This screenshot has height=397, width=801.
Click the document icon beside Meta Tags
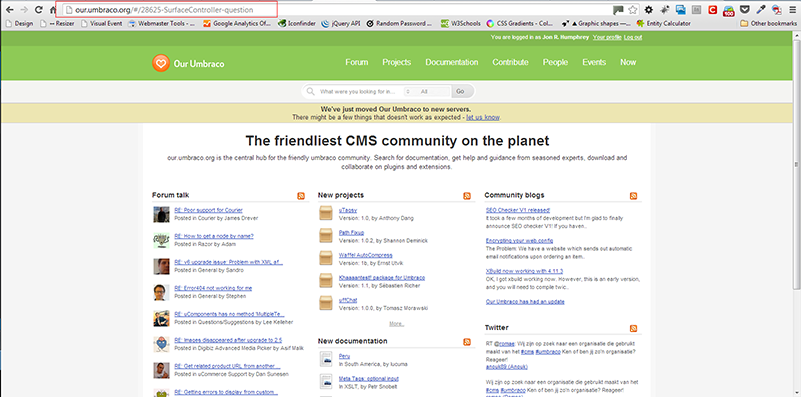[326, 382]
